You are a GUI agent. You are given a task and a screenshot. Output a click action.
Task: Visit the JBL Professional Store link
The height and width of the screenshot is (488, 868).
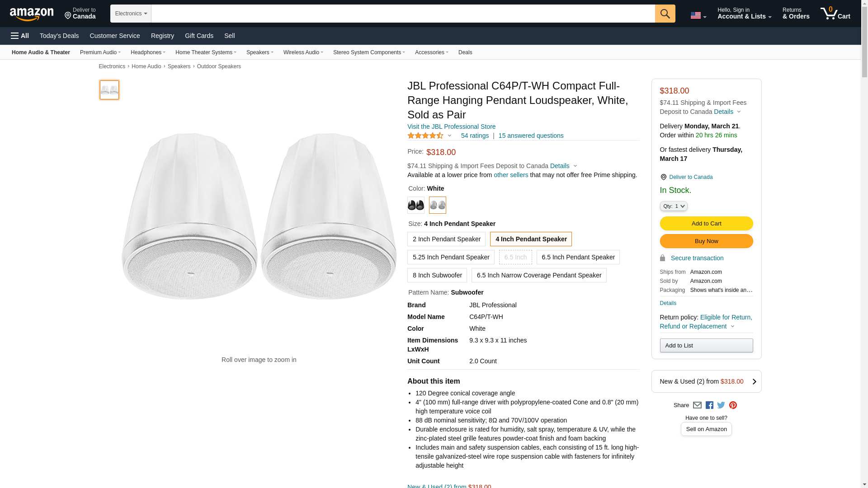[451, 127]
